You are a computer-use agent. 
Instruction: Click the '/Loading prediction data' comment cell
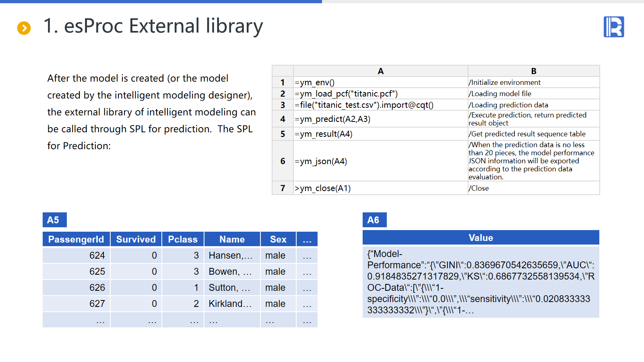point(533,105)
